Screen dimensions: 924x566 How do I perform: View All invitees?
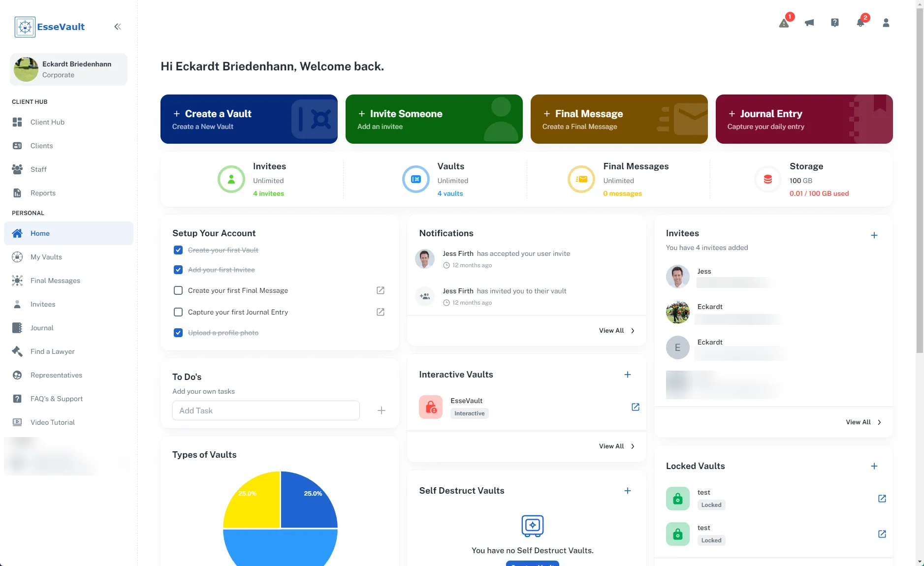point(864,422)
